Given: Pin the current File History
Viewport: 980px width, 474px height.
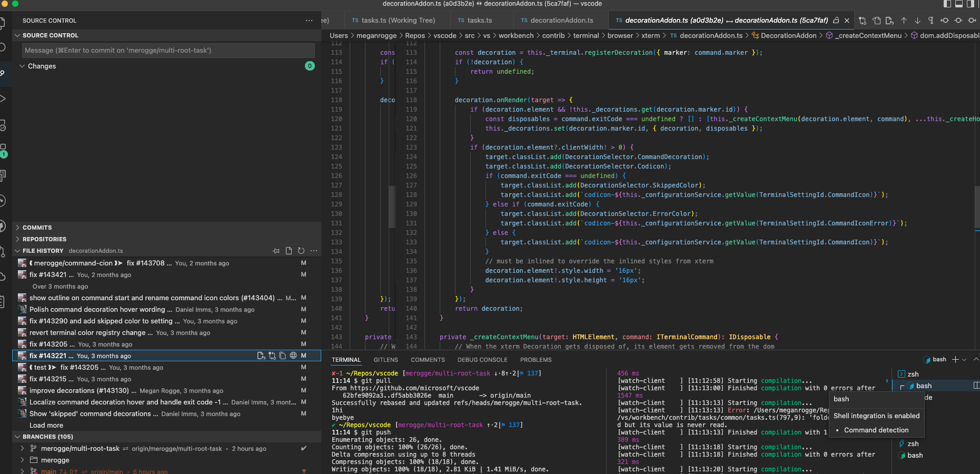Looking at the screenshot, I should point(276,251).
